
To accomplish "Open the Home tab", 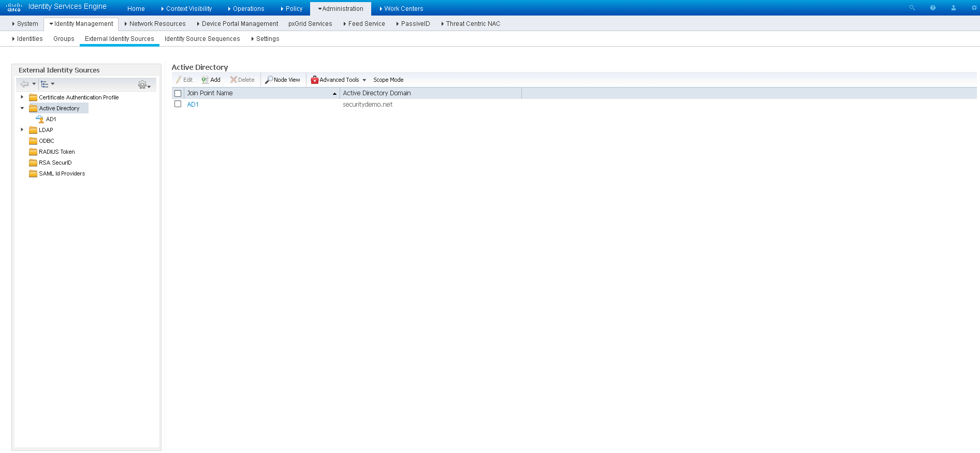I will (x=136, y=9).
